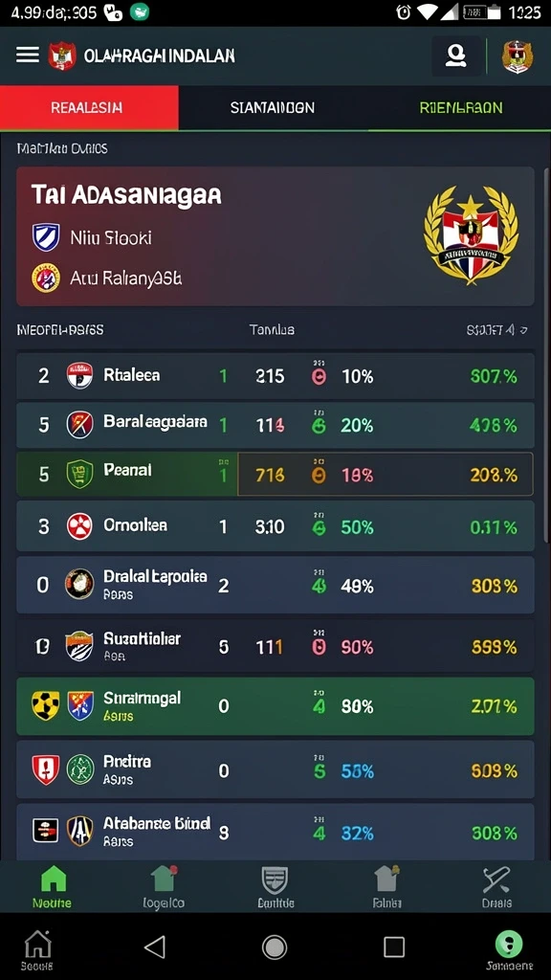Tap the round green assistant icon at bottom right
Image resolution: width=551 pixels, height=980 pixels.
point(509,943)
